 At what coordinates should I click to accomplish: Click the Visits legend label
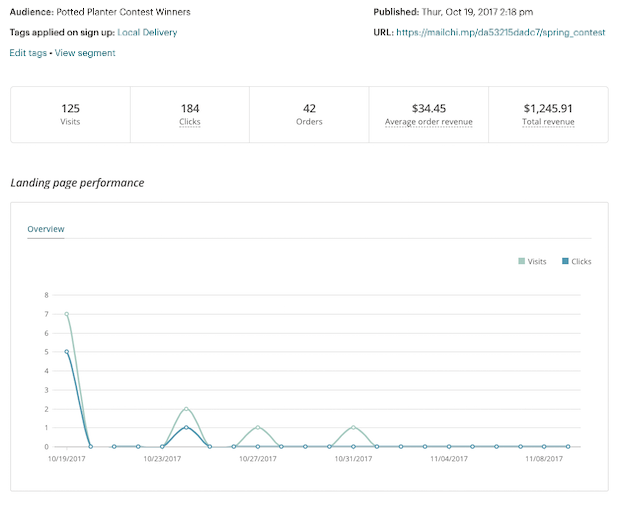pyautogui.click(x=537, y=261)
